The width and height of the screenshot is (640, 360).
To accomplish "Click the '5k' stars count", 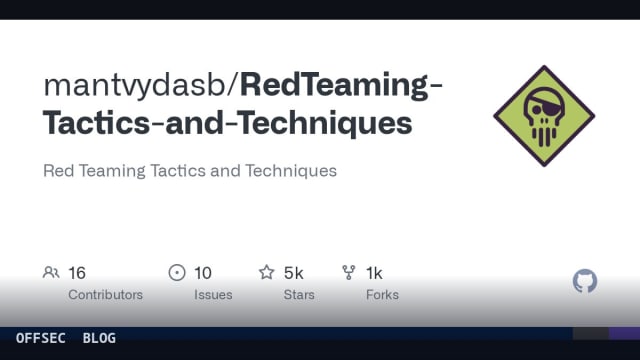I will [x=293, y=273].
